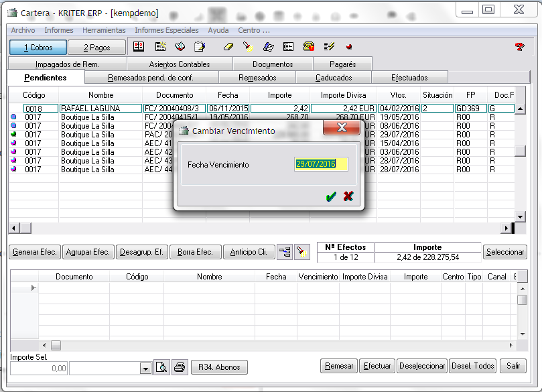Image resolution: width=542 pixels, height=392 pixels.
Task: Open print preview with the magnifier page icon
Action: 161,367
